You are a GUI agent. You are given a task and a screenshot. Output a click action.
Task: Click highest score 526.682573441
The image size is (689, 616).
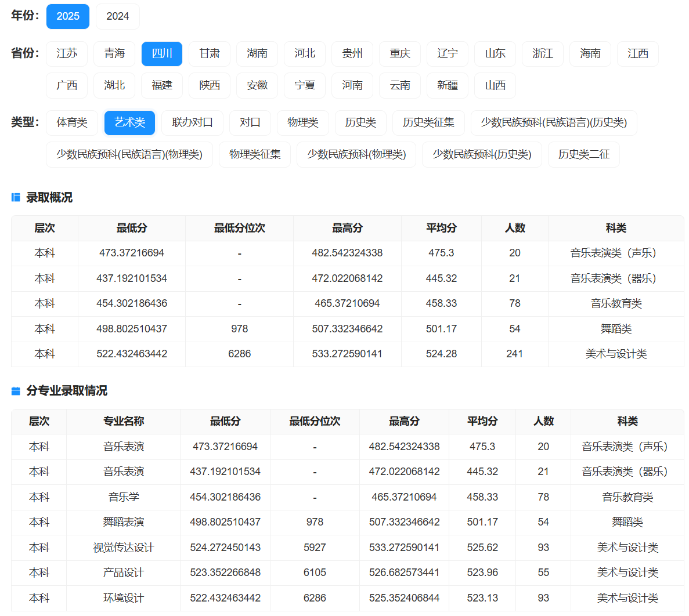404,572
